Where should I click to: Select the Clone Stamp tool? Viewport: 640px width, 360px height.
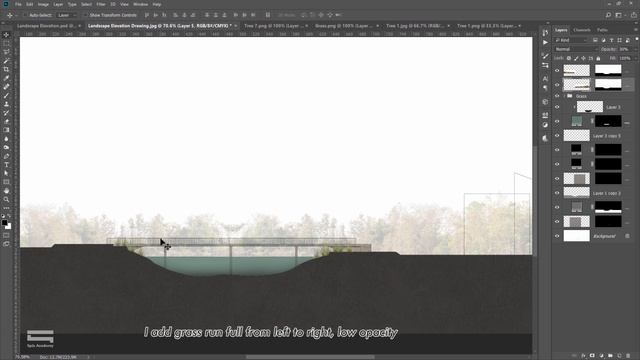[6, 104]
